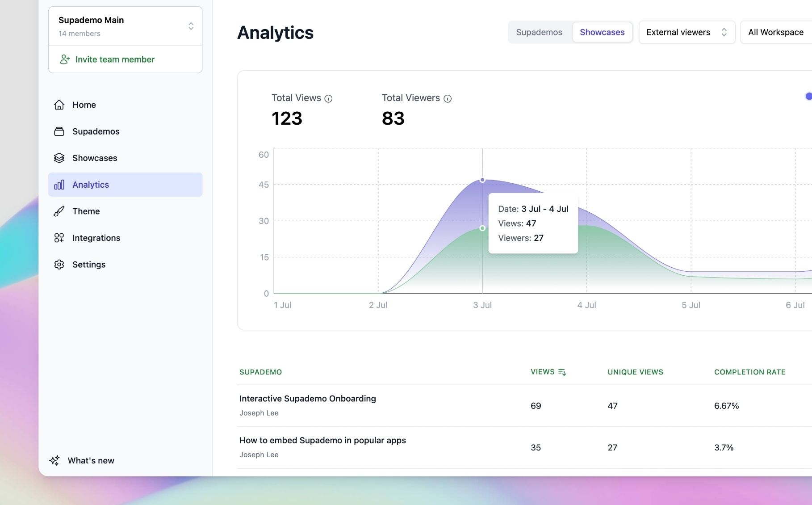812x505 pixels.
Task: Sort by UNIQUE VIEWS column header
Action: [x=635, y=372]
